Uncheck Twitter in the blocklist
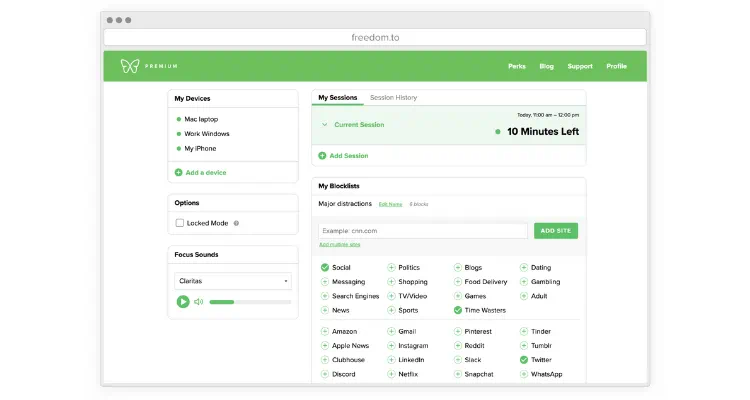 [524, 360]
